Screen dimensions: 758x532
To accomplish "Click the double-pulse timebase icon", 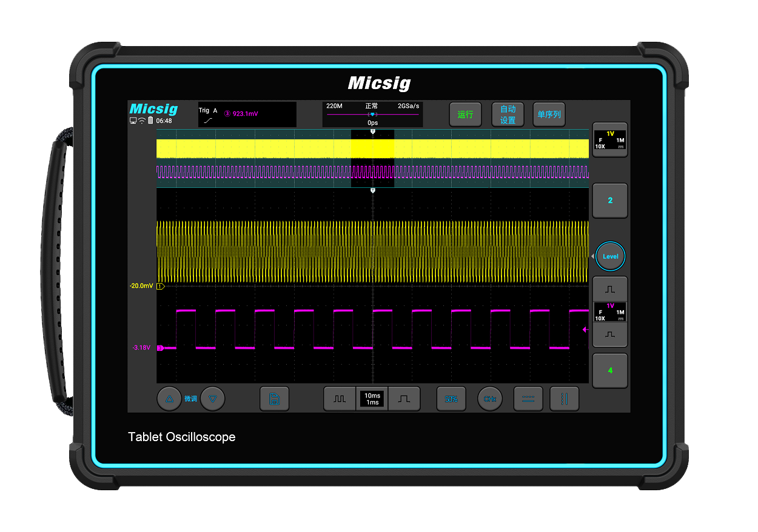I will [x=339, y=399].
